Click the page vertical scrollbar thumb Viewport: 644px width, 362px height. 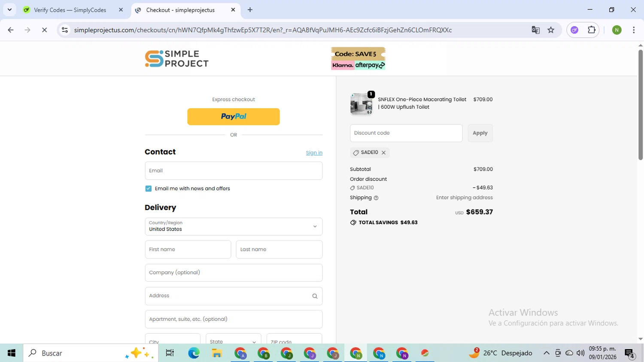[x=640, y=105]
